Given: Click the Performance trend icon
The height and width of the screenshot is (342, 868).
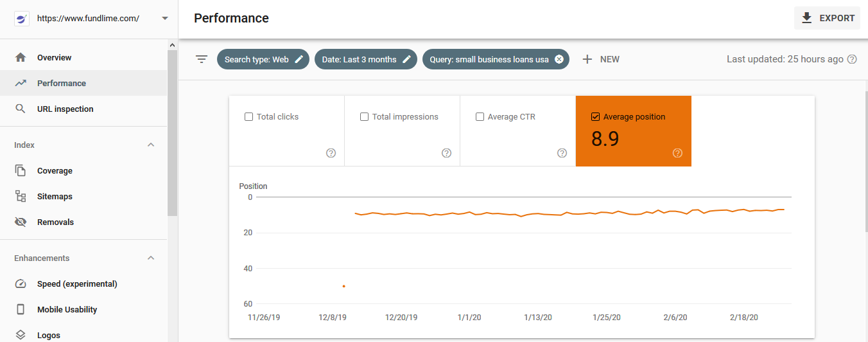Looking at the screenshot, I should [x=21, y=83].
